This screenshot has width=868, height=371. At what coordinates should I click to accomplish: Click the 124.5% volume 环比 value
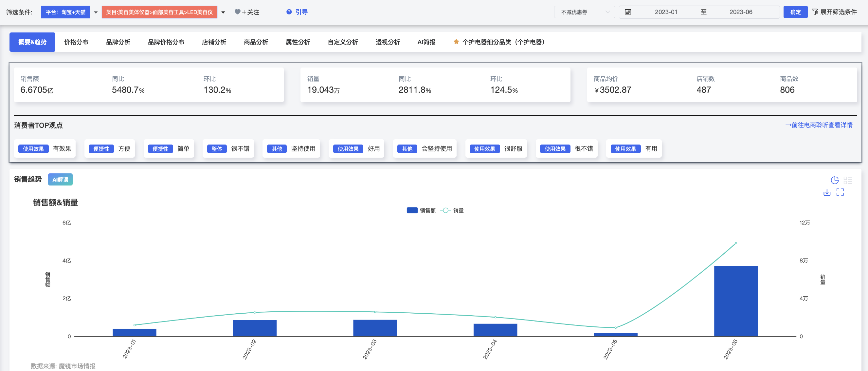[504, 90]
